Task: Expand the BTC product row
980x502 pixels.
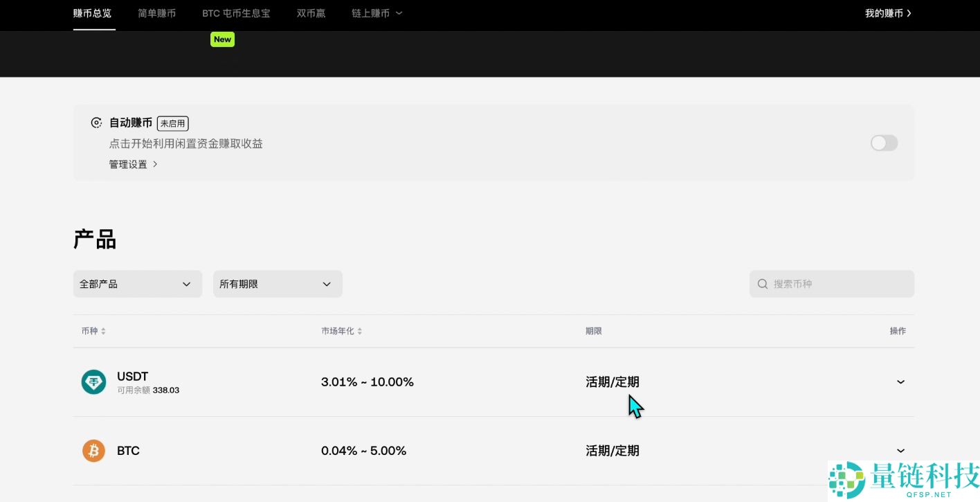Action: coord(900,450)
